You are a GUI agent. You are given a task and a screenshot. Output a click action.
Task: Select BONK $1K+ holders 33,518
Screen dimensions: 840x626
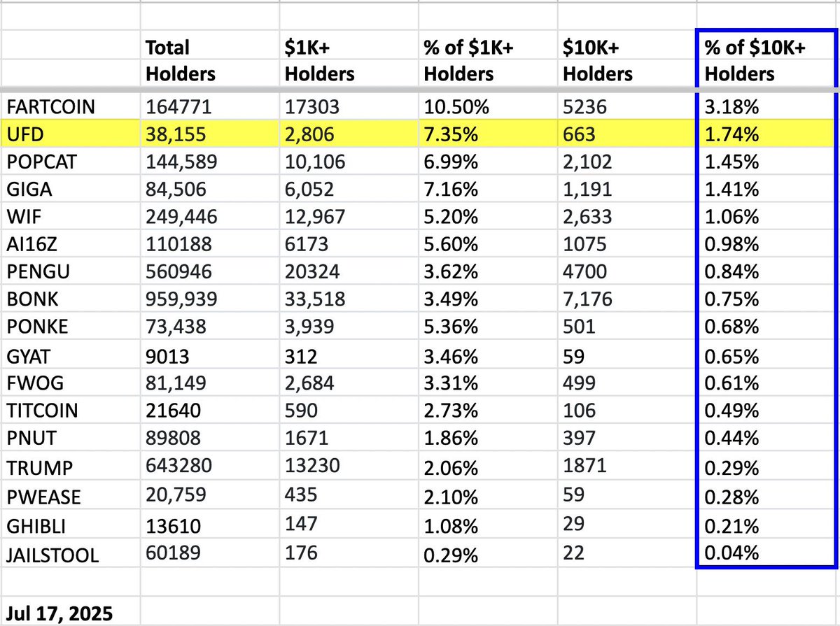[314, 299]
